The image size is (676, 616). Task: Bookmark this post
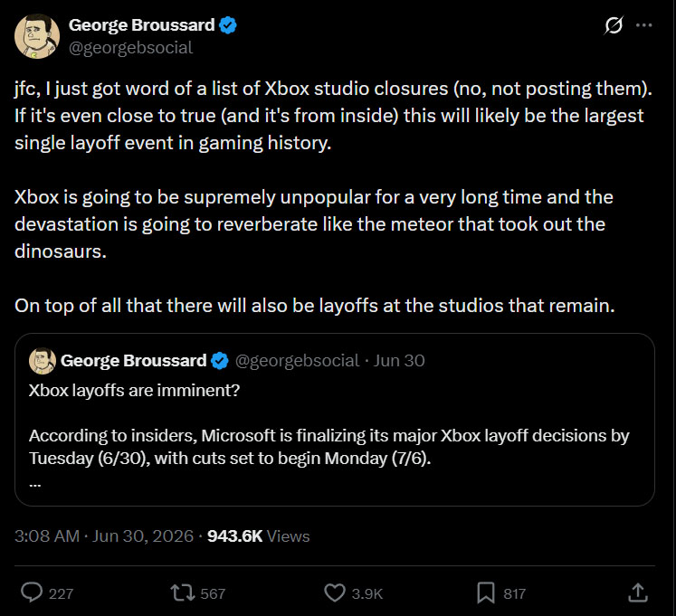(485, 592)
